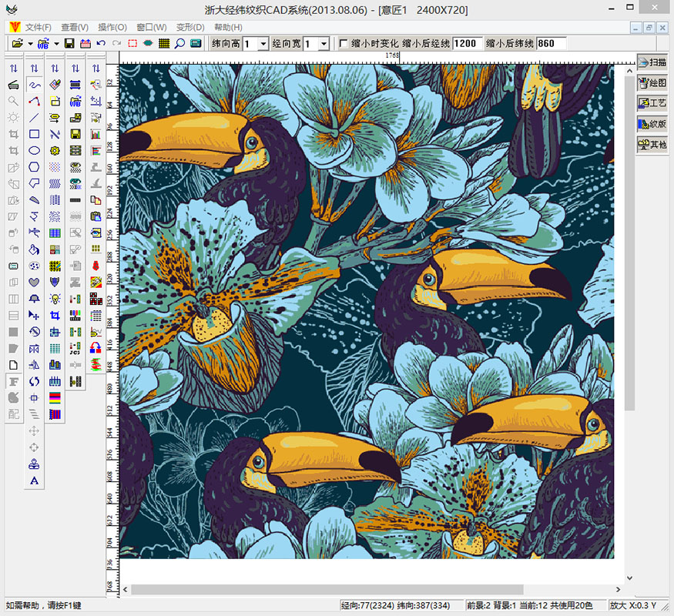Click the save floppy disk icon
Viewport: 674px width, 616px height.
point(69,44)
